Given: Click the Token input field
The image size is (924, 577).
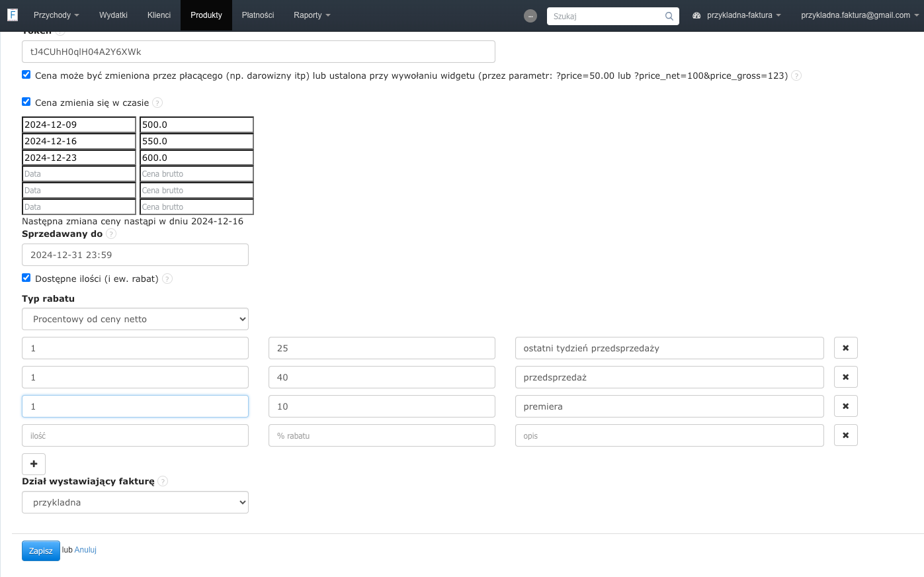Looking at the screenshot, I should pyautogui.click(x=259, y=52).
